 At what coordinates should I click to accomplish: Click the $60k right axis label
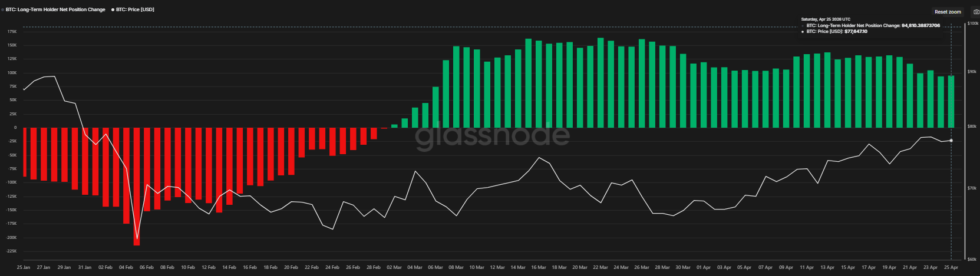(x=972, y=259)
